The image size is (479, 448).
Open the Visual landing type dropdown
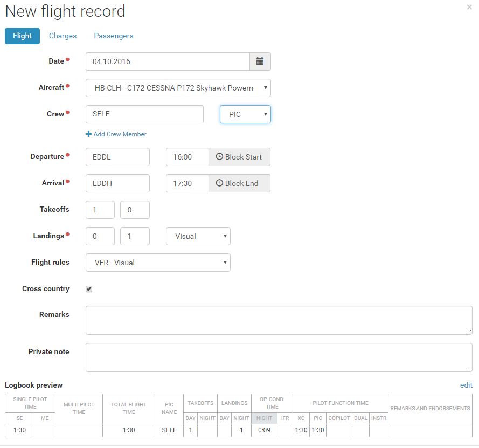coord(198,236)
